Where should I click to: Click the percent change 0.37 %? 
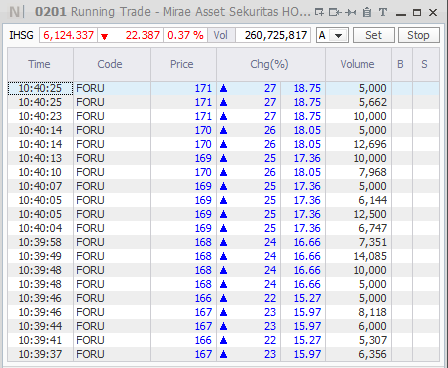(x=185, y=35)
